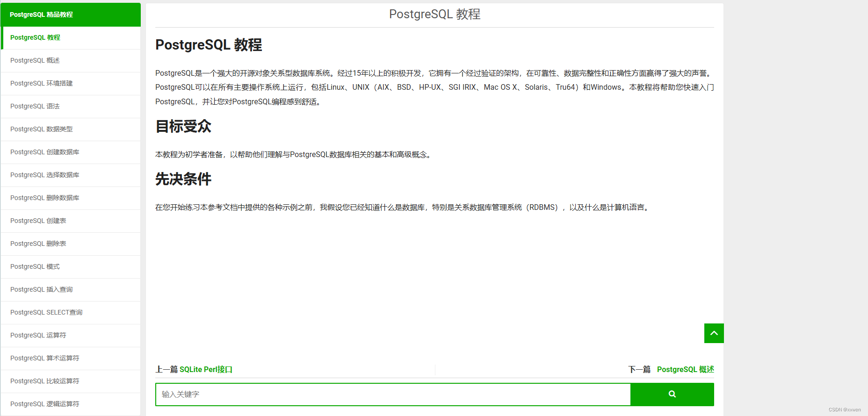Viewport: 868px width, 416px height.
Task: Click the paragraph starting 在您开始练习本参考文档
Action: (404, 208)
